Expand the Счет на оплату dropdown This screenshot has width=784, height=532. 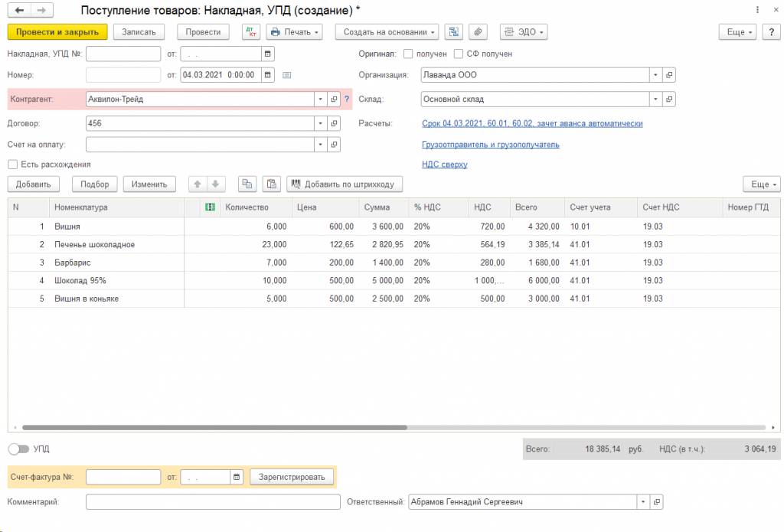(x=321, y=145)
